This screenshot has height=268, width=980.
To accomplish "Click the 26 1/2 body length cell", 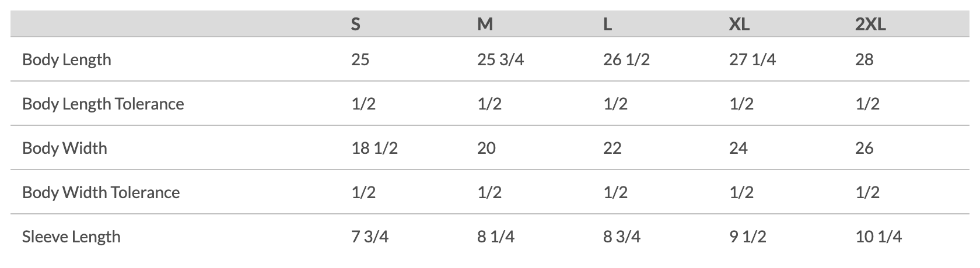I will pos(626,59).
